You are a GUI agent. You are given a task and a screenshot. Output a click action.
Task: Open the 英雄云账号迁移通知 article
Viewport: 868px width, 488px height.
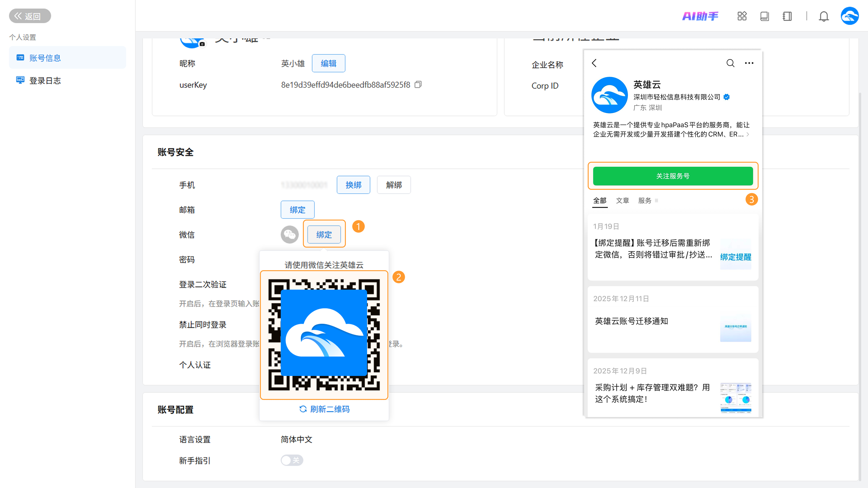(x=631, y=321)
